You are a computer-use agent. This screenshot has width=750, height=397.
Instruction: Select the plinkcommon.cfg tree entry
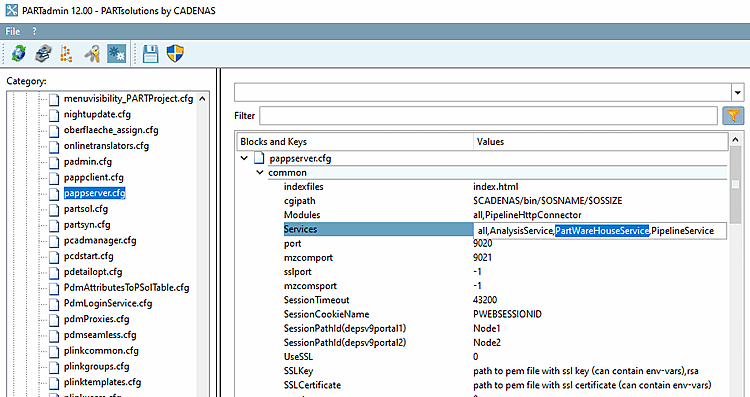pyautogui.click(x=101, y=351)
